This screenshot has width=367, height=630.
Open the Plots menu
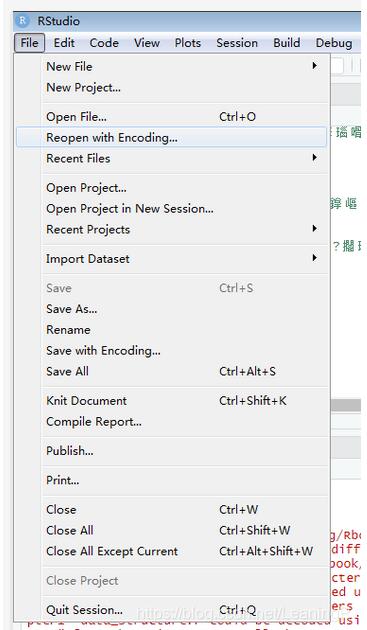tap(188, 43)
